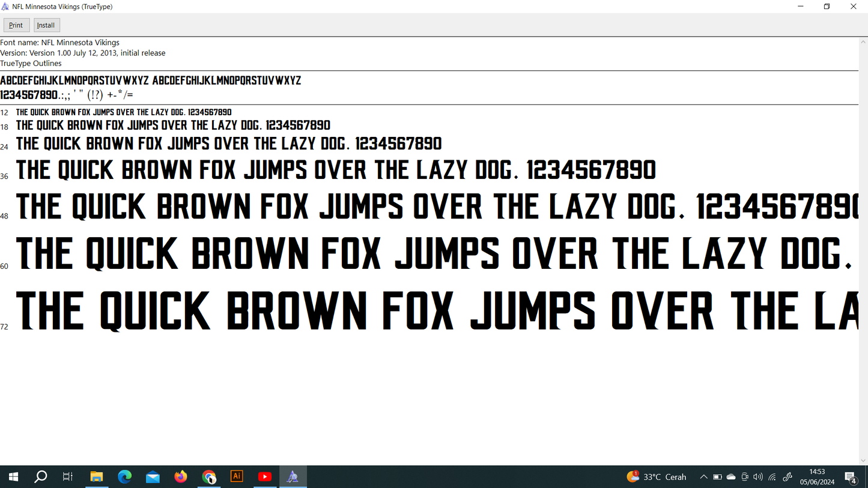
Task: Click the volume speaker tray icon
Action: tap(758, 477)
